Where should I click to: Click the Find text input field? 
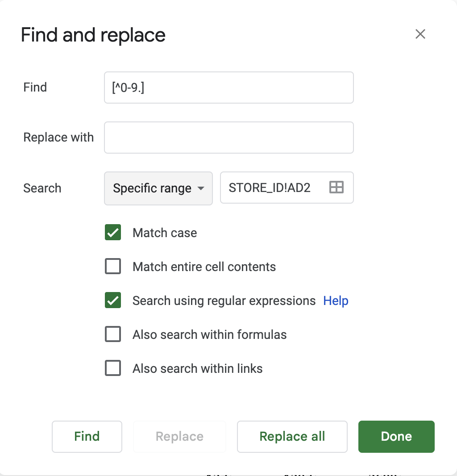pos(229,88)
